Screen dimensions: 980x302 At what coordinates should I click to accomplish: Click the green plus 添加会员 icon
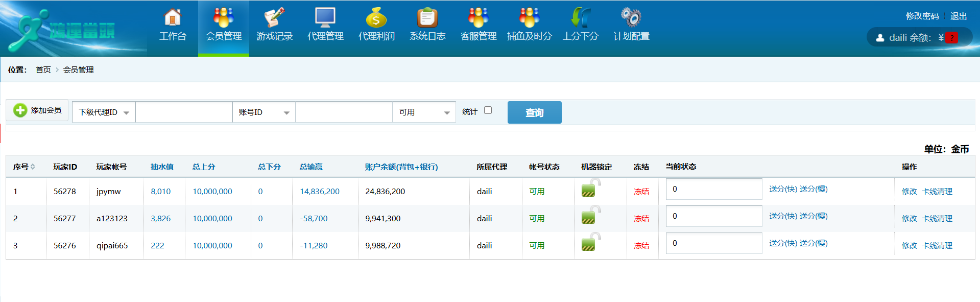pyautogui.click(x=20, y=110)
